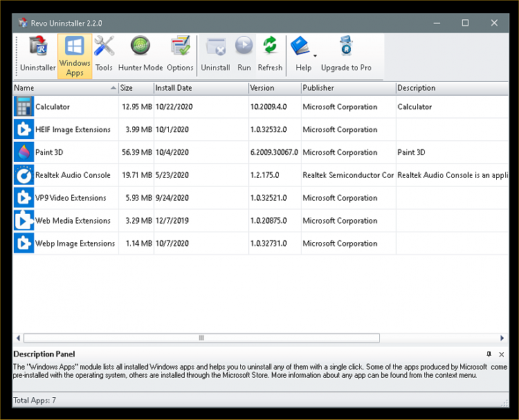Sort by the Install Date column
519x420 pixels.
(x=201, y=88)
